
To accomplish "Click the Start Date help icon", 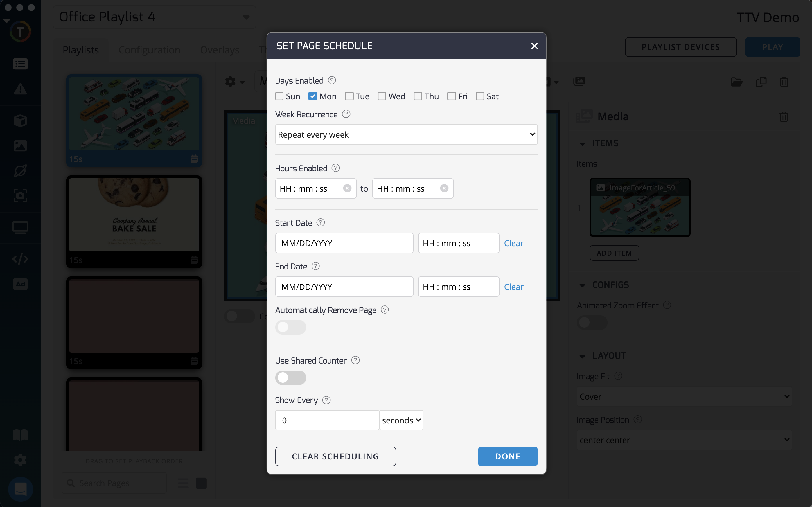I will (321, 223).
